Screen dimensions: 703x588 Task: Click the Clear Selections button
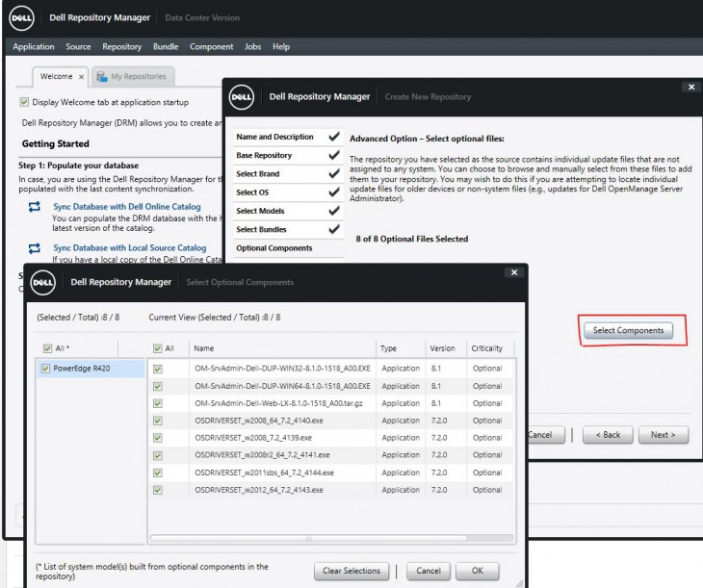tap(351, 571)
